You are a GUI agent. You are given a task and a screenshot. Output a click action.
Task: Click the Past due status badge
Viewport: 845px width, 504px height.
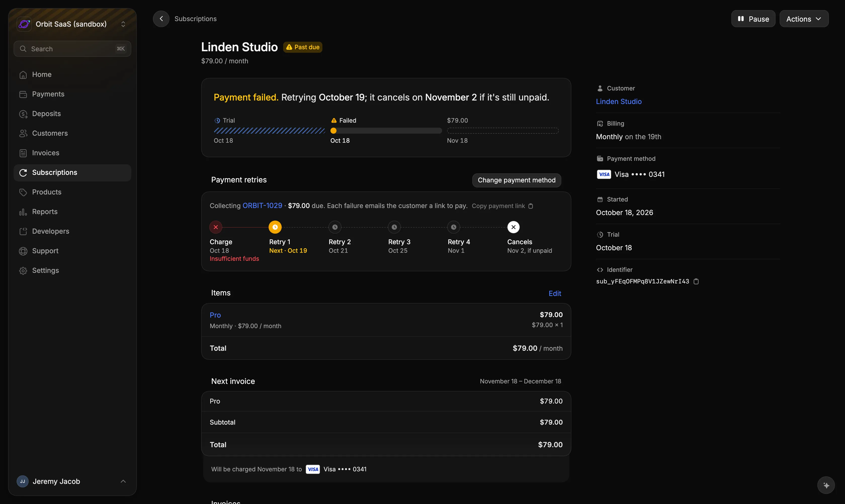pos(303,47)
